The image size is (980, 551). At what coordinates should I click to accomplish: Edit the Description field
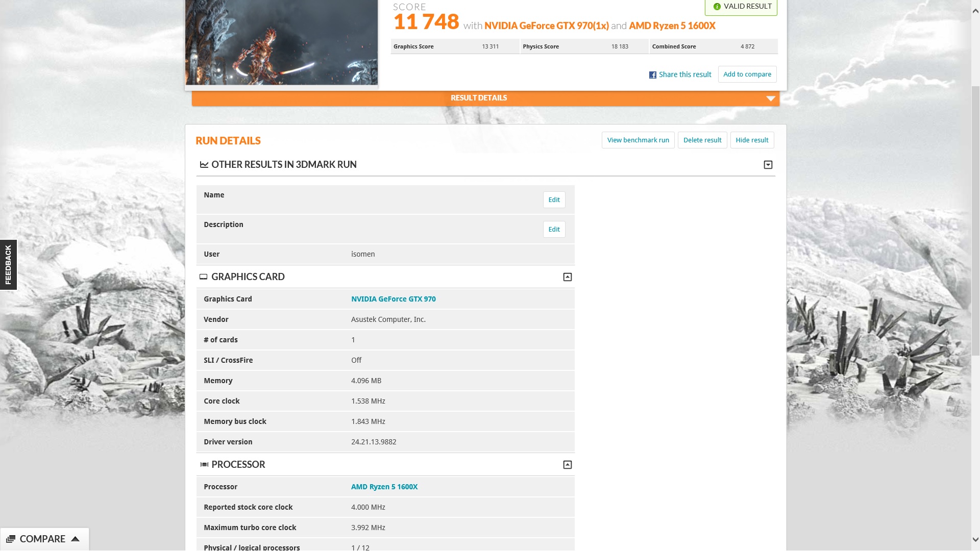pos(554,230)
